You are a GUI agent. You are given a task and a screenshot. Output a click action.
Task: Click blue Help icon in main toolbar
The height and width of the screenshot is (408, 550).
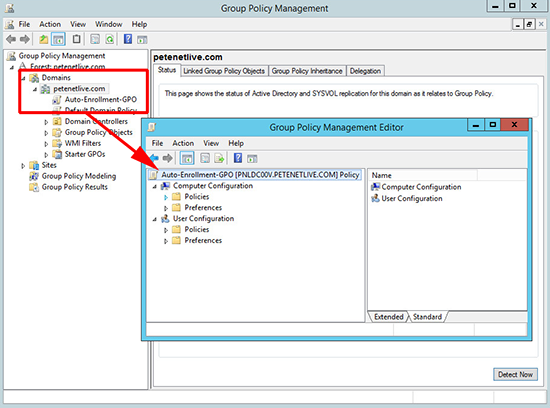coord(128,39)
